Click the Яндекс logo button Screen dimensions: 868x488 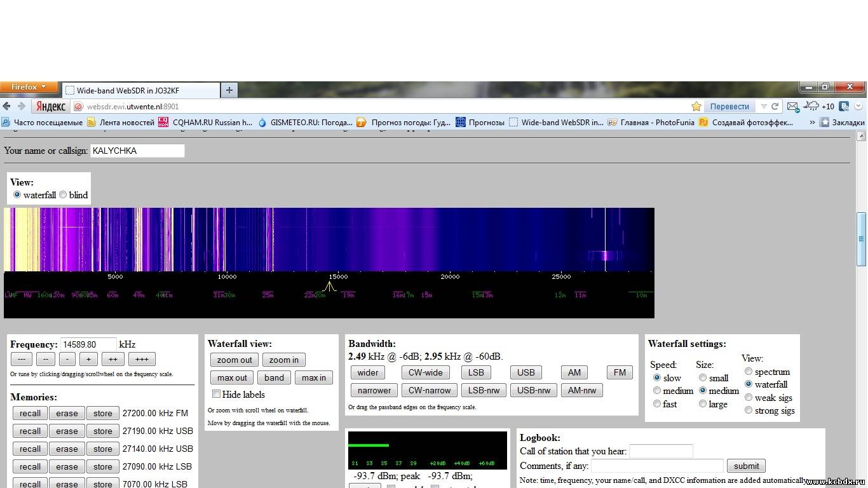pyautogui.click(x=51, y=106)
